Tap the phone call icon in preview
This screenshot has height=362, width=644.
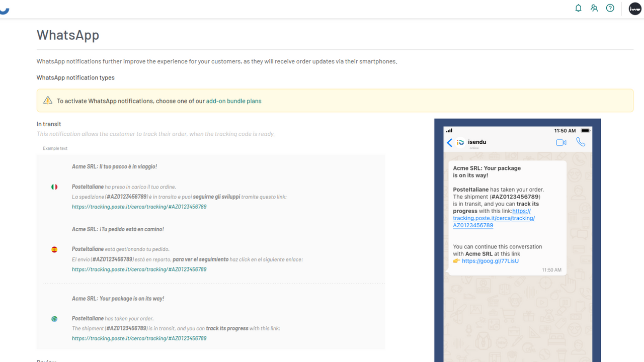click(x=581, y=142)
